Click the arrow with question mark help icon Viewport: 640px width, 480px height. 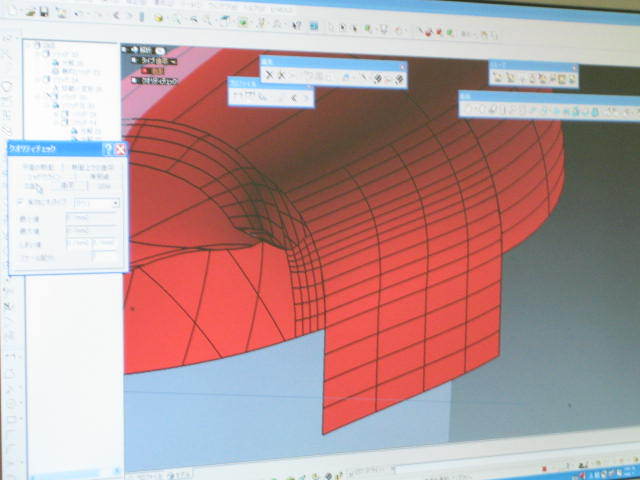(x=297, y=26)
